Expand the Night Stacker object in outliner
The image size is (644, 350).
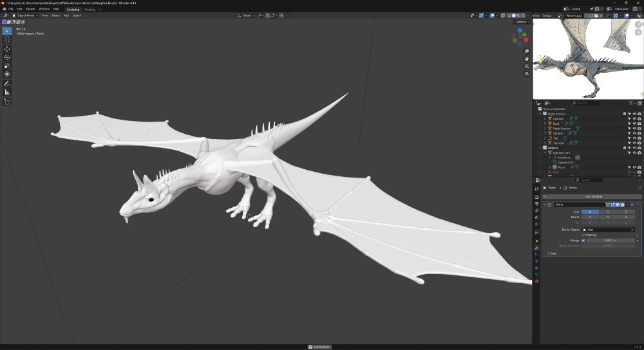tap(545, 129)
